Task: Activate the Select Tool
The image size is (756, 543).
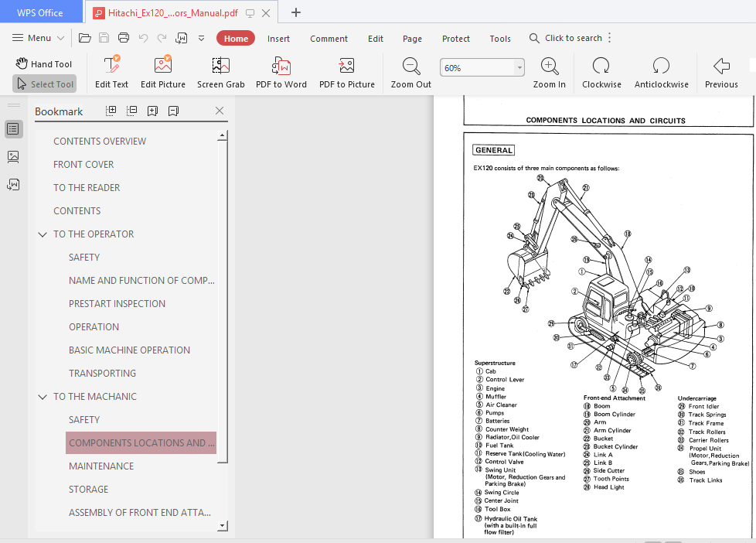Action: 44,84
